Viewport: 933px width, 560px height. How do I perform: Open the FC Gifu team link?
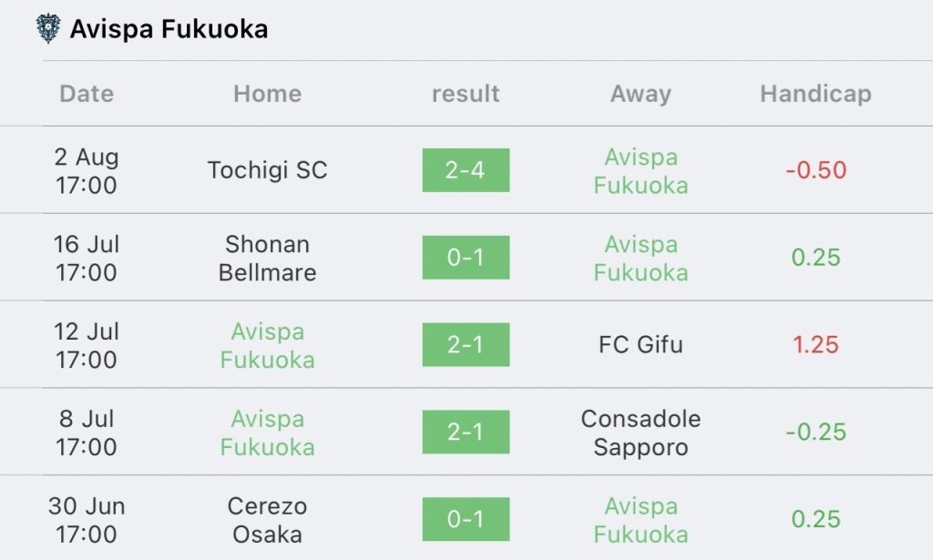tap(641, 345)
